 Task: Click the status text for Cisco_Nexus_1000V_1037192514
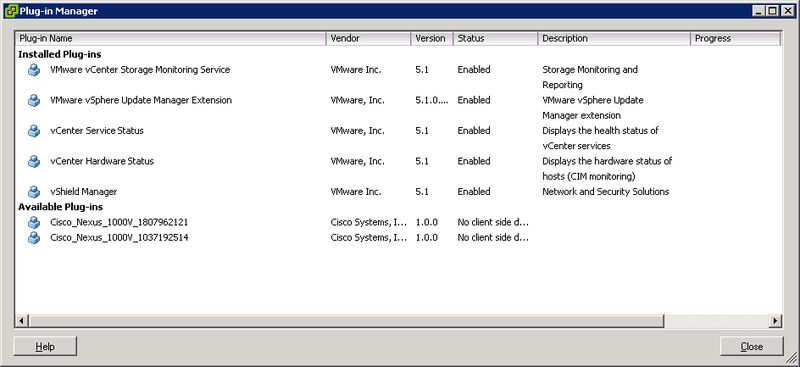point(493,238)
